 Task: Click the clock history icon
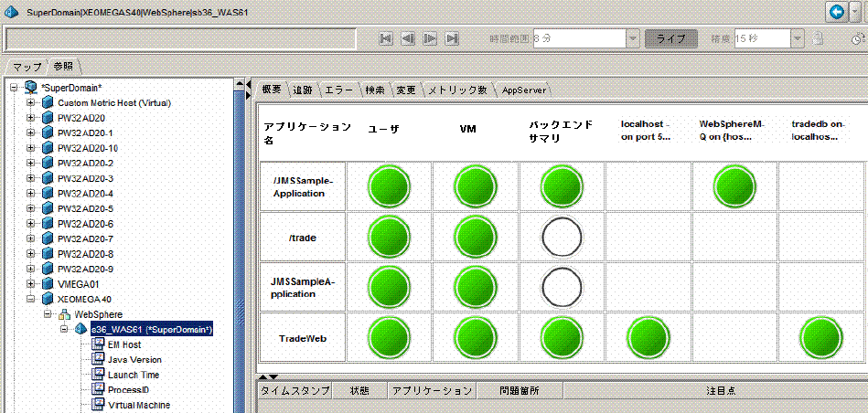tap(857, 38)
